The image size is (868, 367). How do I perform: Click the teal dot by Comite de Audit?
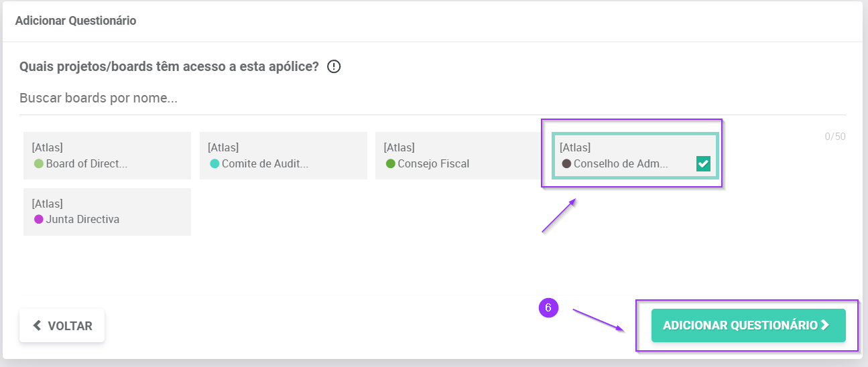point(214,163)
